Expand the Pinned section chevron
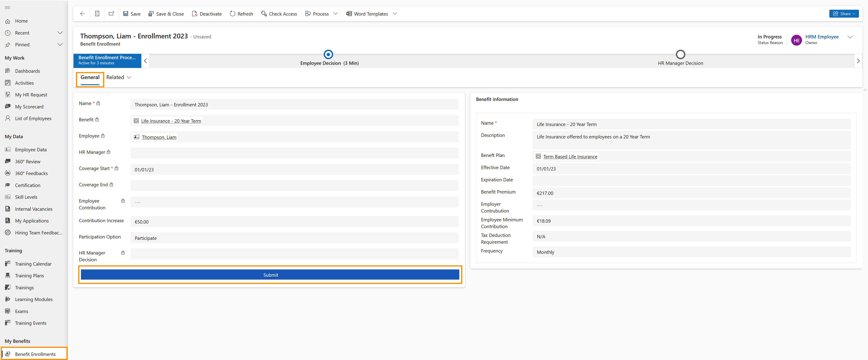The width and height of the screenshot is (868, 360). pos(60,44)
